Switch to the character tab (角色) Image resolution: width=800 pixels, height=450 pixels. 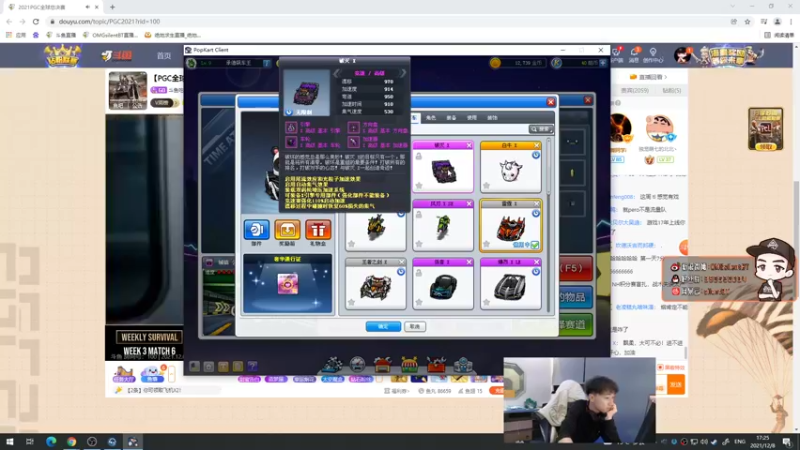coord(431,118)
